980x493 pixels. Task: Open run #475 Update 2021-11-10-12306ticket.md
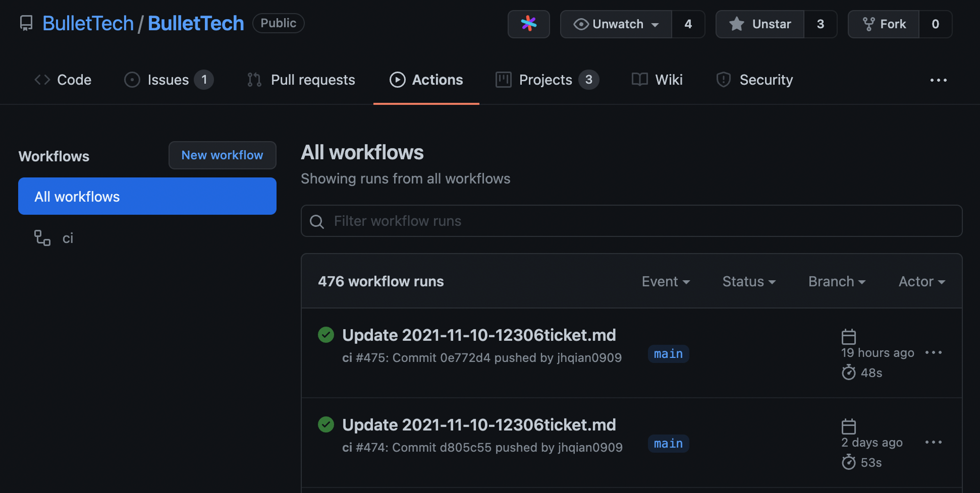click(479, 335)
